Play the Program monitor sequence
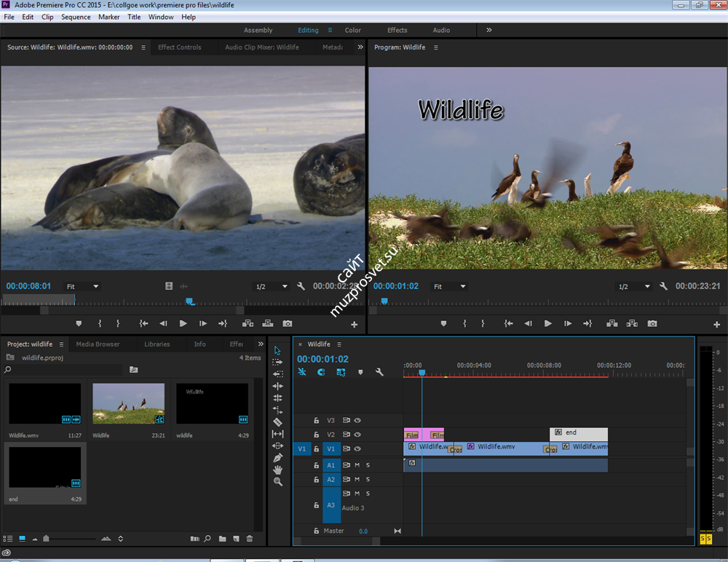Viewport: 728px width, 562px height. (x=548, y=323)
